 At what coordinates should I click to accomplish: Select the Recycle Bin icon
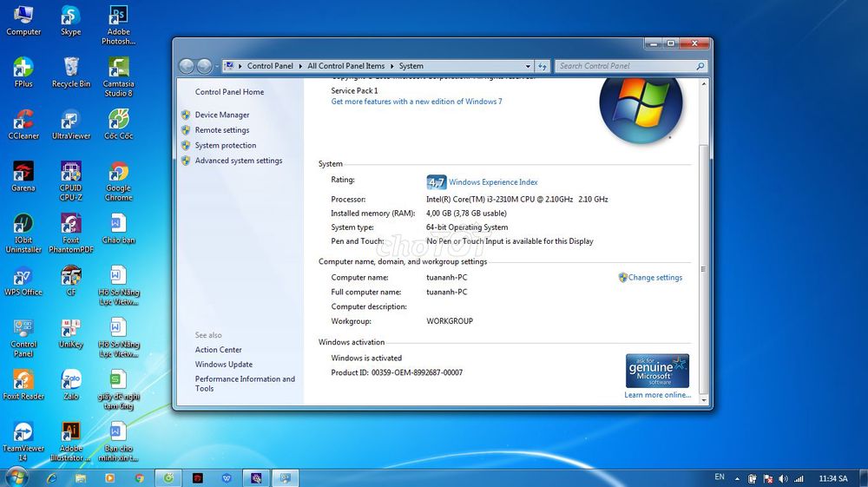click(71, 73)
